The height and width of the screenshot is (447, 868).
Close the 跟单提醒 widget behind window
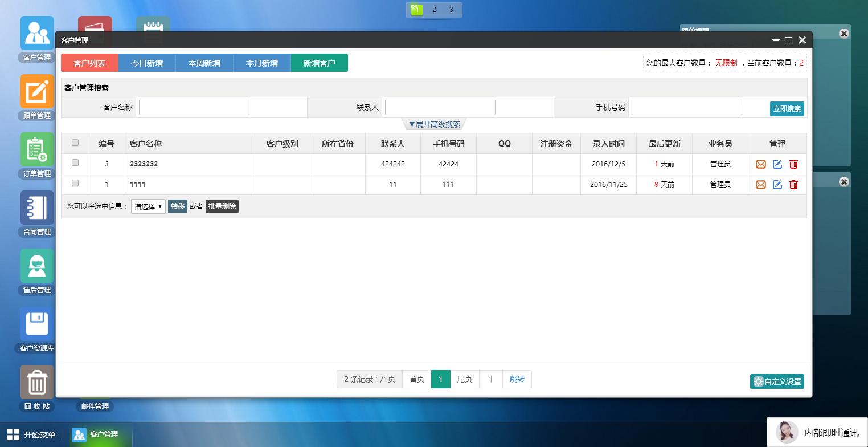point(844,34)
